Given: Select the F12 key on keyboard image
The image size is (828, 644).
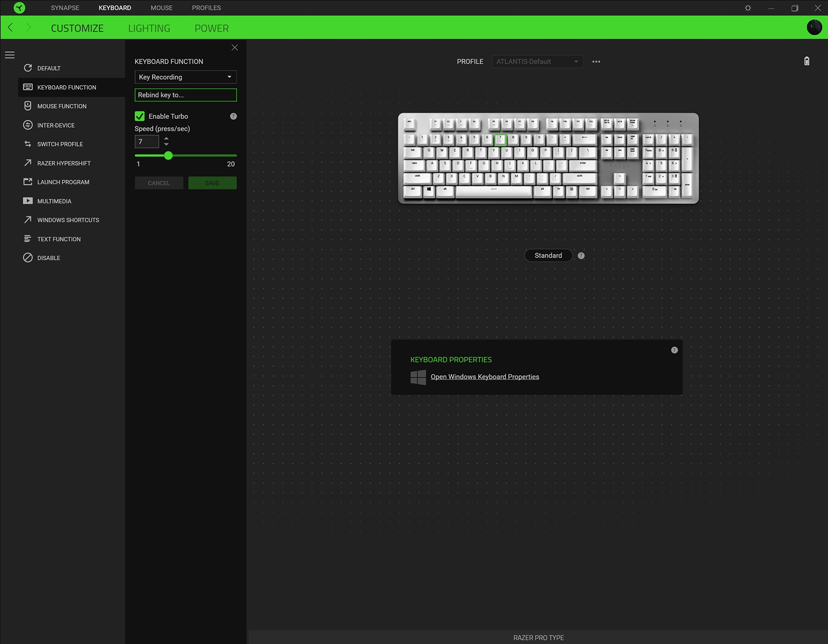Looking at the screenshot, I should (591, 124).
